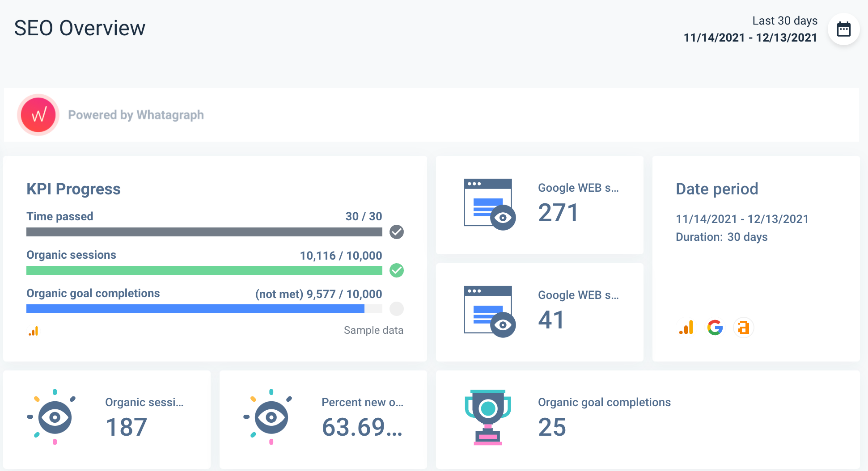
Task: Click the browser-eye icon beside value 271
Action: (x=490, y=205)
